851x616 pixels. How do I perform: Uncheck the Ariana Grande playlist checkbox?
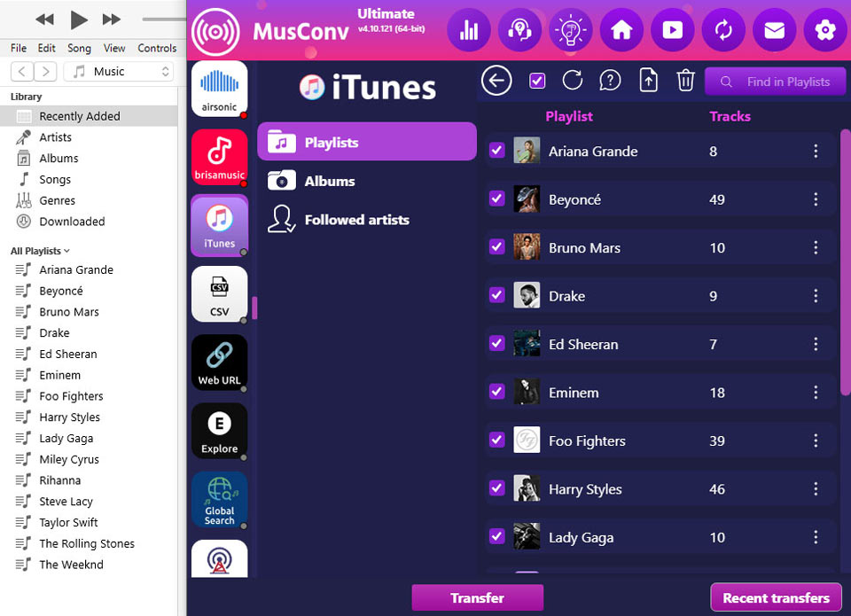pyautogui.click(x=496, y=151)
